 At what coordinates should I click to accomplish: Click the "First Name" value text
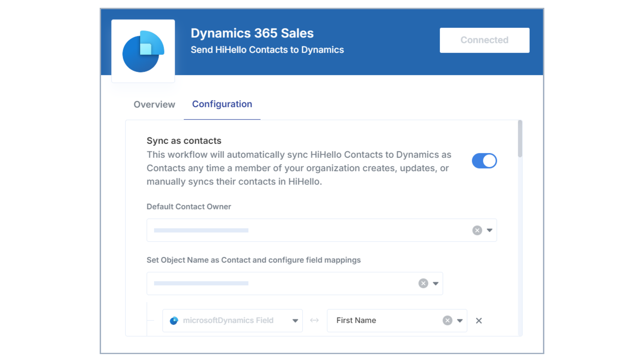click(x=356, y=320)
